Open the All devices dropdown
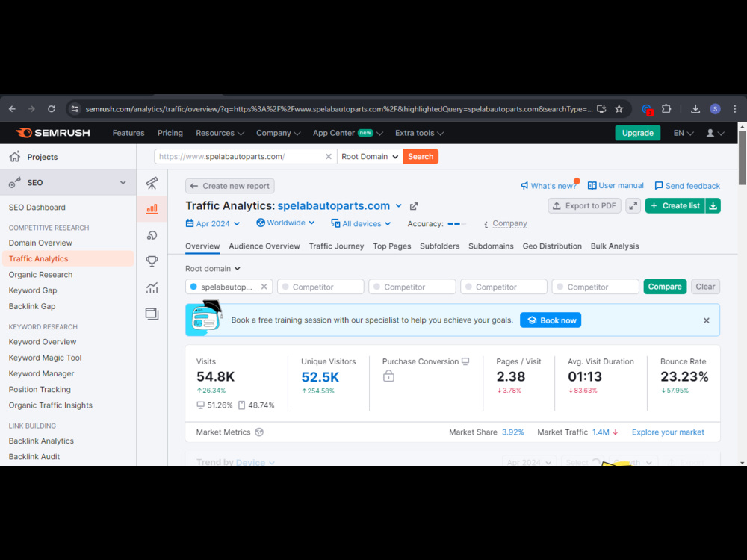This screenshot has width=747, height=560. (x=361, y=223)
